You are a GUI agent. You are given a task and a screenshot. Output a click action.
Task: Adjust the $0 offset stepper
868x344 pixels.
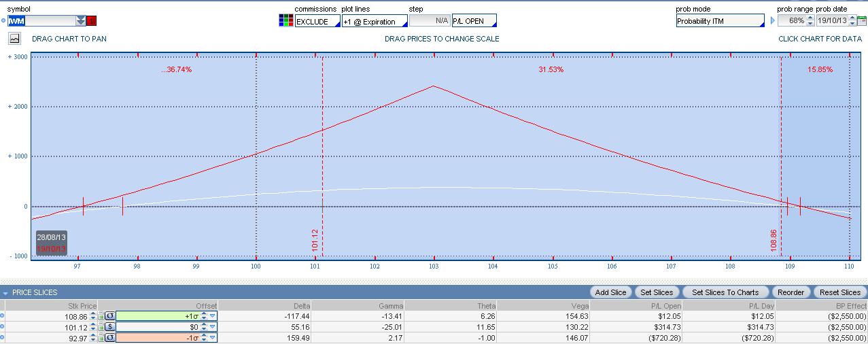pyautogui.click(x=205, y=327)
